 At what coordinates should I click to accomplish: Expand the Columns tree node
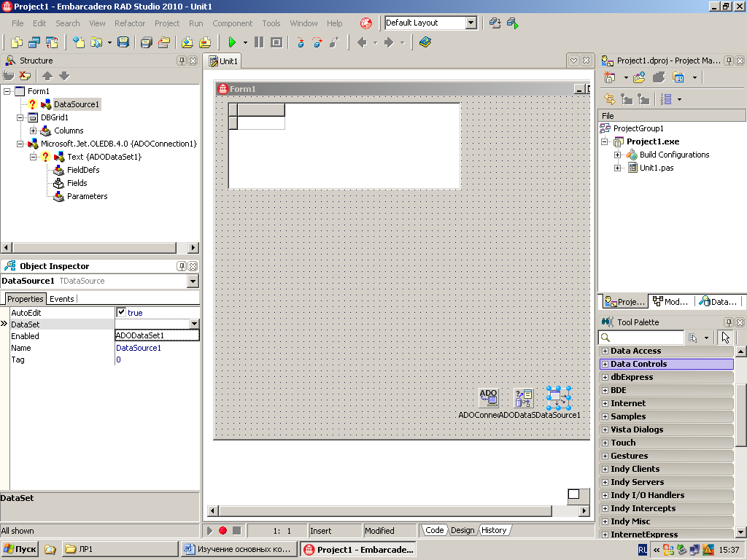tap(33, 131)
